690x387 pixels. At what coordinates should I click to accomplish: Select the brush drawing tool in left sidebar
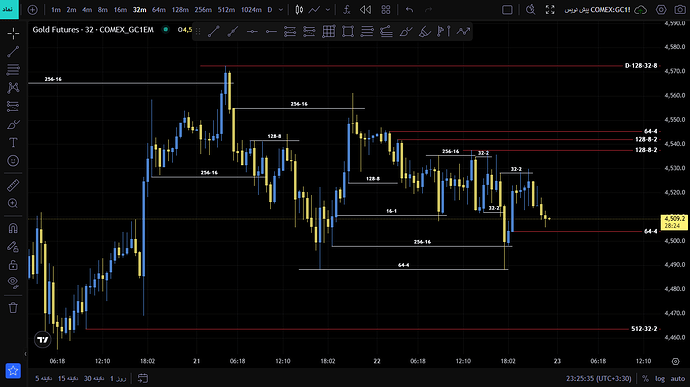[x=13, y=125]
